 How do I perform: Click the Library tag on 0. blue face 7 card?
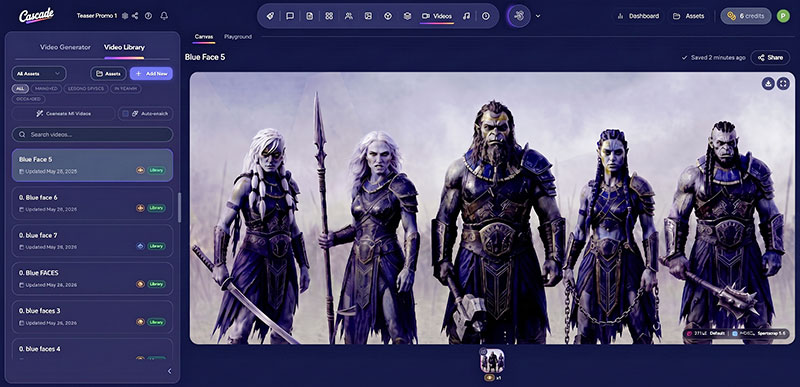pos(157,246)
